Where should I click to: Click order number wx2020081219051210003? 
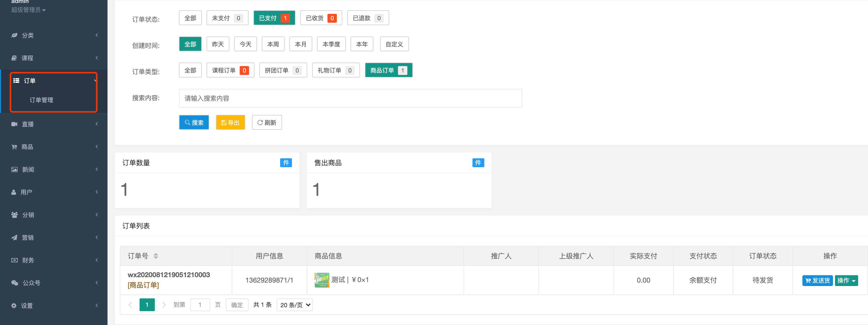pyautogui.click(x=169, y=275)
